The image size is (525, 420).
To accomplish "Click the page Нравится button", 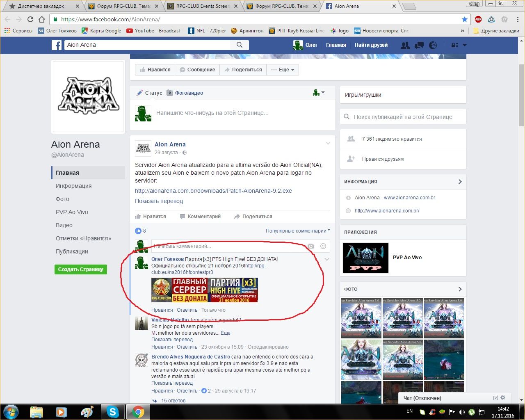I will pyautogui.click(x=155, y=70).
